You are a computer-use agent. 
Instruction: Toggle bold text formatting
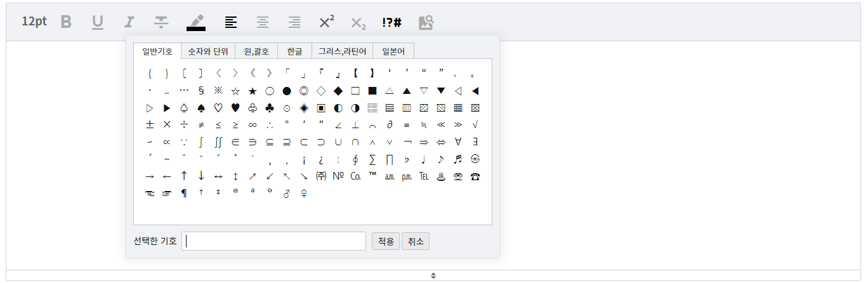[66, 22]
